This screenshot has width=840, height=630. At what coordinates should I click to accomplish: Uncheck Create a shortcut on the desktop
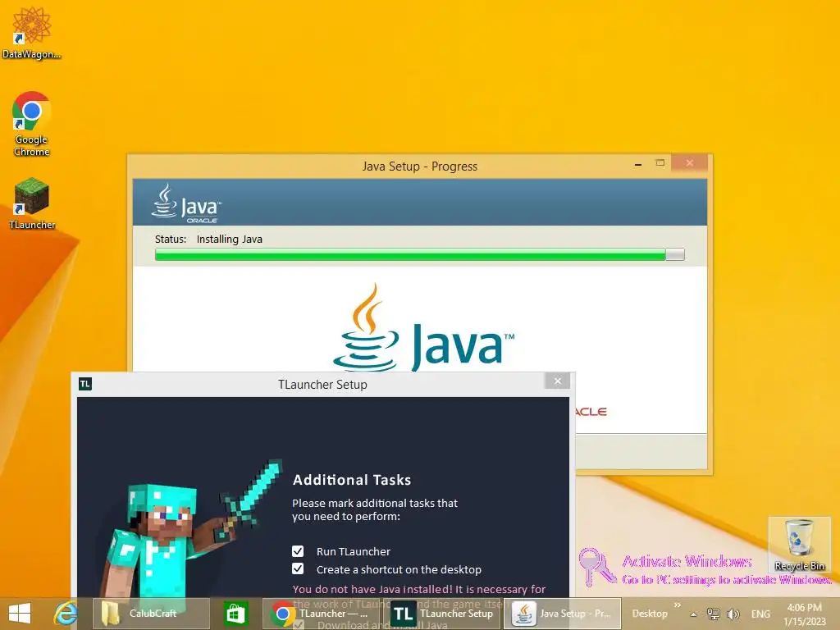click(x=298, y=569)
